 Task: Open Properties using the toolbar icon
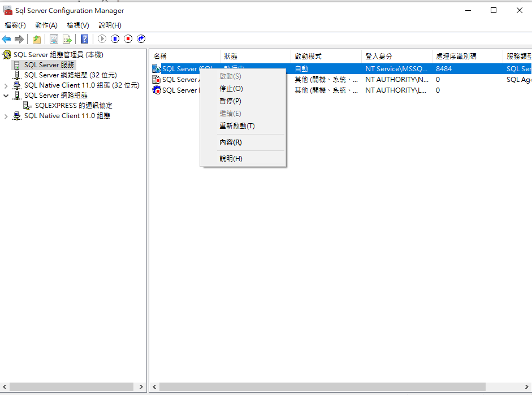click(x=54, y=39)
